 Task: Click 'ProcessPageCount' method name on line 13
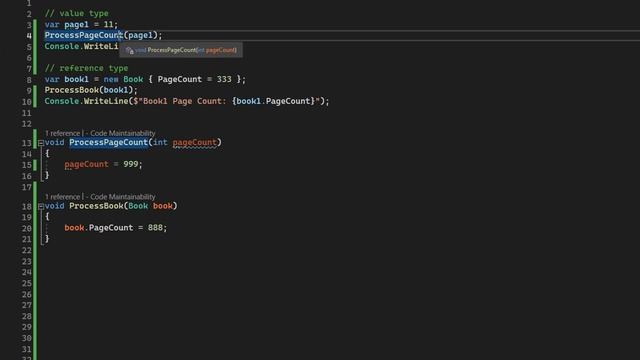108,142
